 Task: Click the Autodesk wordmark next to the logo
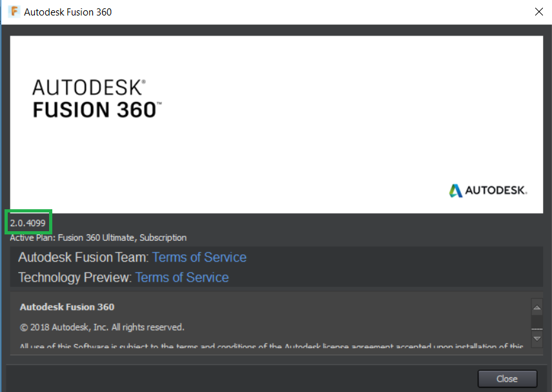click(x=497, y=190)
